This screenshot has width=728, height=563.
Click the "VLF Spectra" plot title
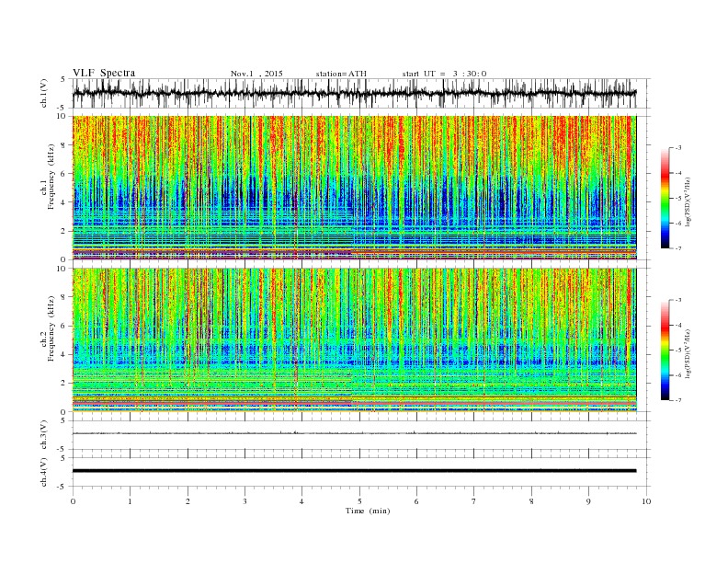104,73
